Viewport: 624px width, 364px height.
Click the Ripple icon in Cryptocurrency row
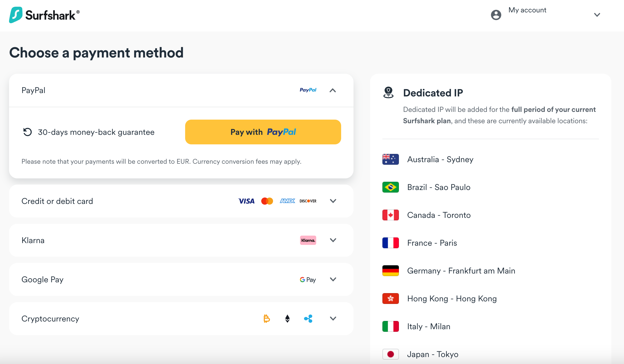pyautogui.click(x=308, y=319)
